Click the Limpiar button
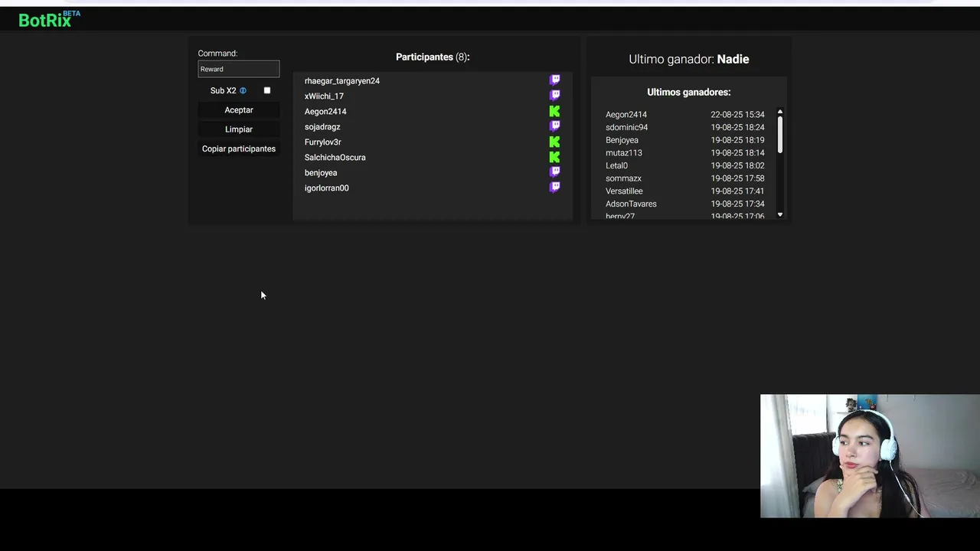This screenshot has width=980, height=551. [x=239, y=129]
